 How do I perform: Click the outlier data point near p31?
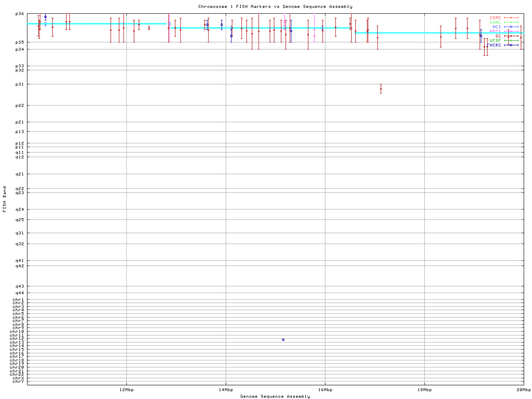point(381,89)
